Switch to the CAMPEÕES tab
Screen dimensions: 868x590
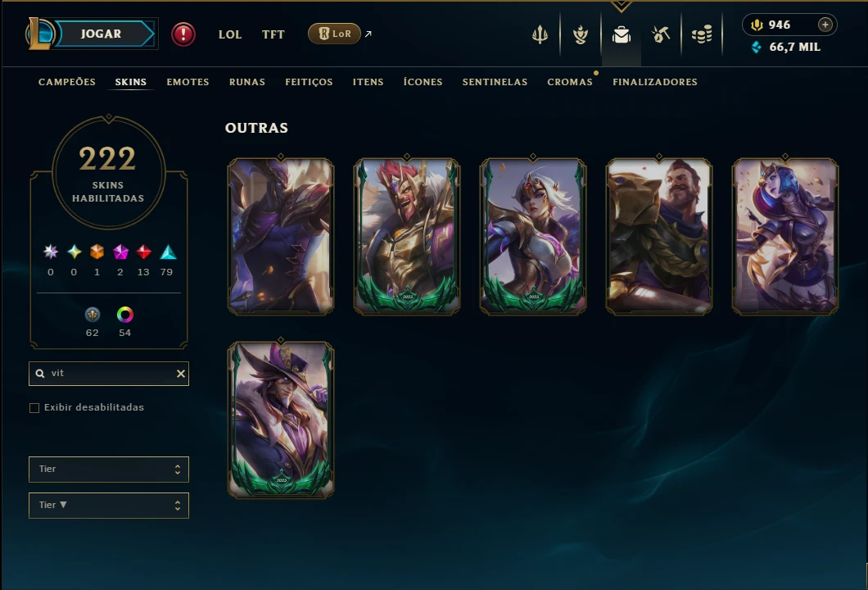[x=67, y=82]
